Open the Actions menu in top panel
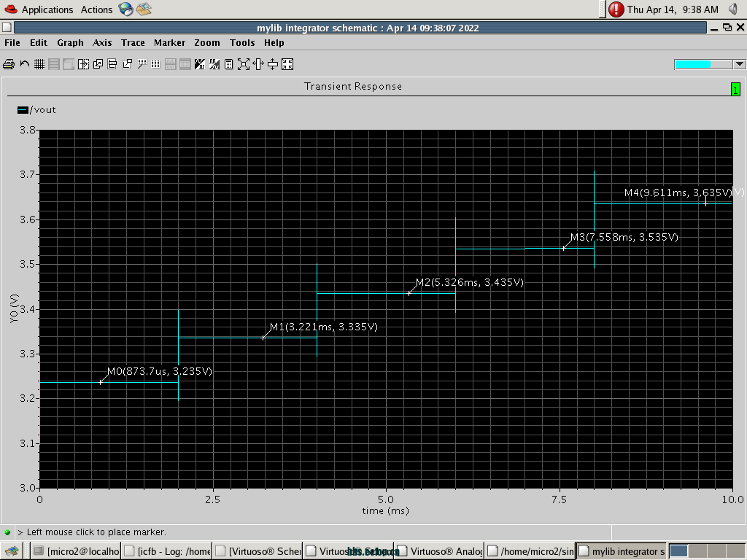Screen dimensions: 747x560 (x=97, y=9)
